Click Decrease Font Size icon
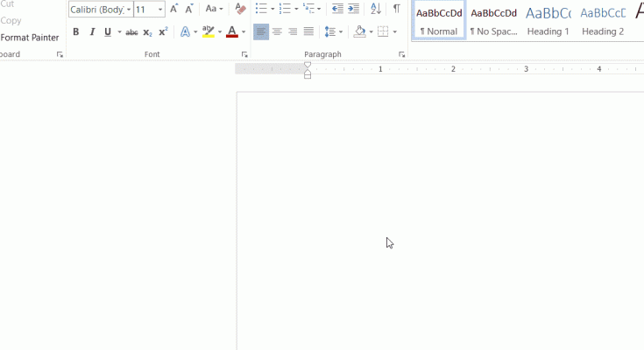 (189, 9)
